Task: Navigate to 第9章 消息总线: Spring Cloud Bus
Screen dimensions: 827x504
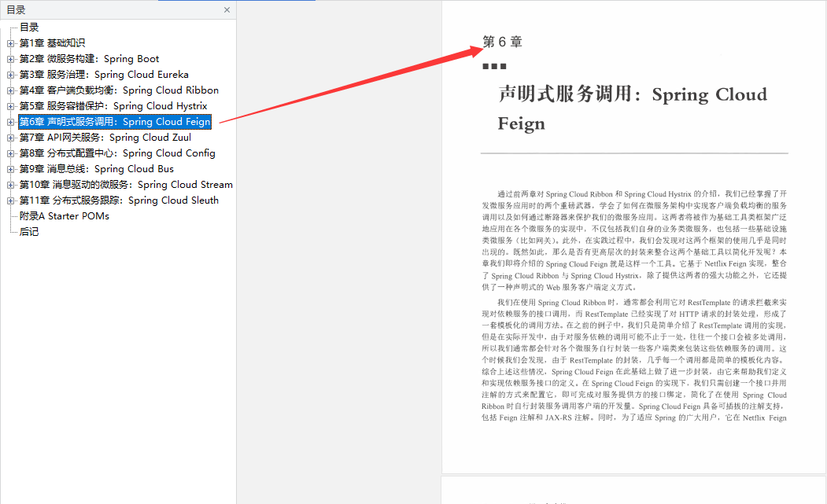Action: pyautogui.click(x=97, y=169)
